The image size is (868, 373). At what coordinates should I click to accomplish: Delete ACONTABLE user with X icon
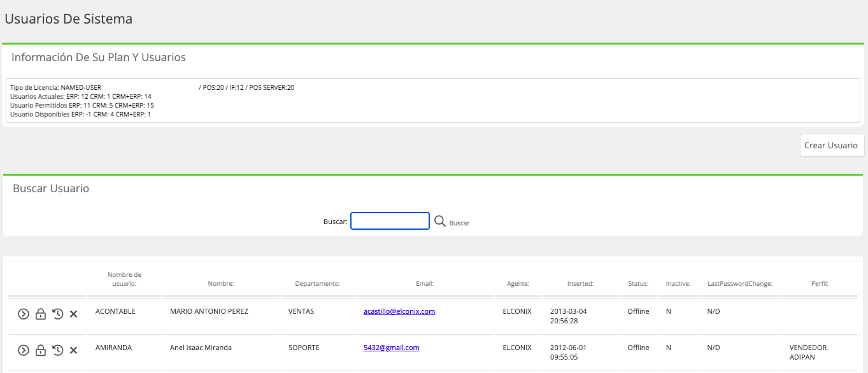click(73, 314)
